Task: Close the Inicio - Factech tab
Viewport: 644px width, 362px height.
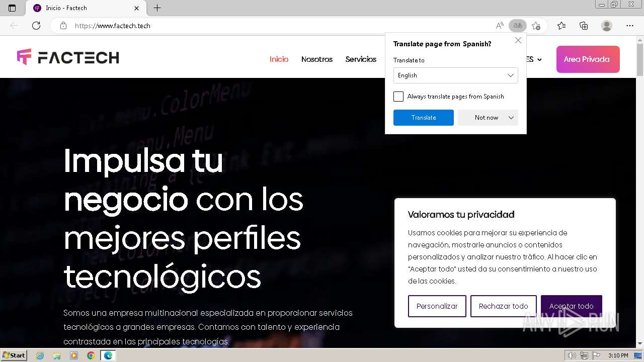Action: click(x=137, y=8)
